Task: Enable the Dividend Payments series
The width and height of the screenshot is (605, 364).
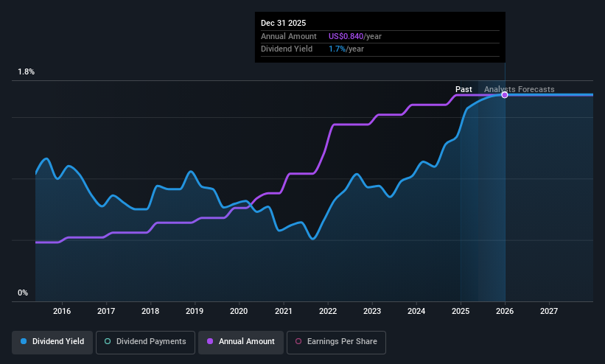Action: point(145,342)
